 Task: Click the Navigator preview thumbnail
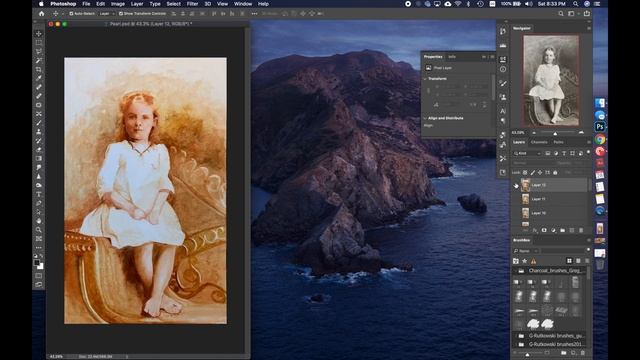pos(551,80)
